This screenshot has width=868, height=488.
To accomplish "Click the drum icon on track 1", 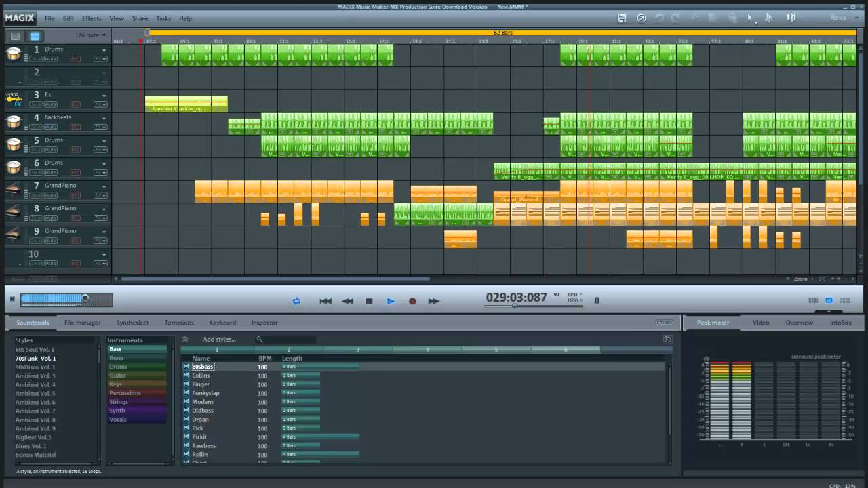I will [x=14, y=54].
